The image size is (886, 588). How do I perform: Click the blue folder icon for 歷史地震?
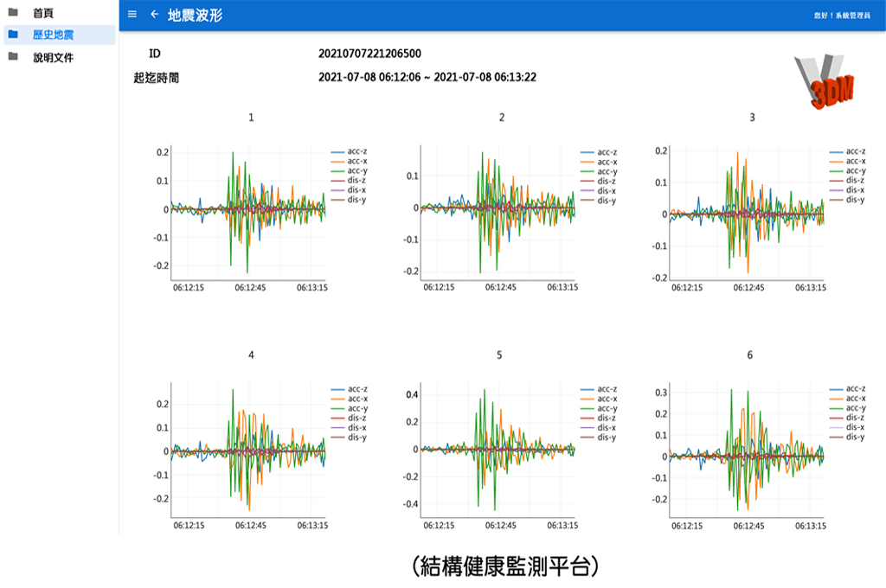(13, 35)
